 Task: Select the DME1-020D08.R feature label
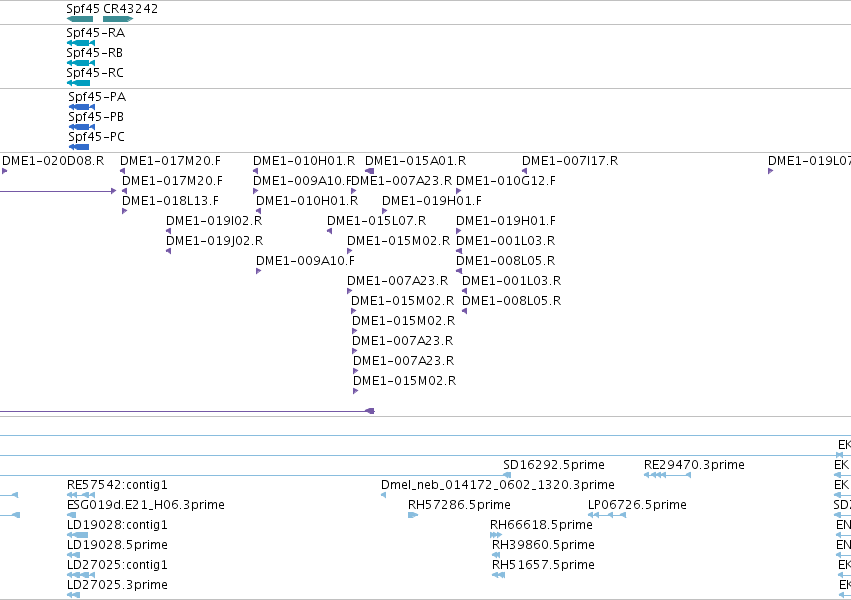53,161
